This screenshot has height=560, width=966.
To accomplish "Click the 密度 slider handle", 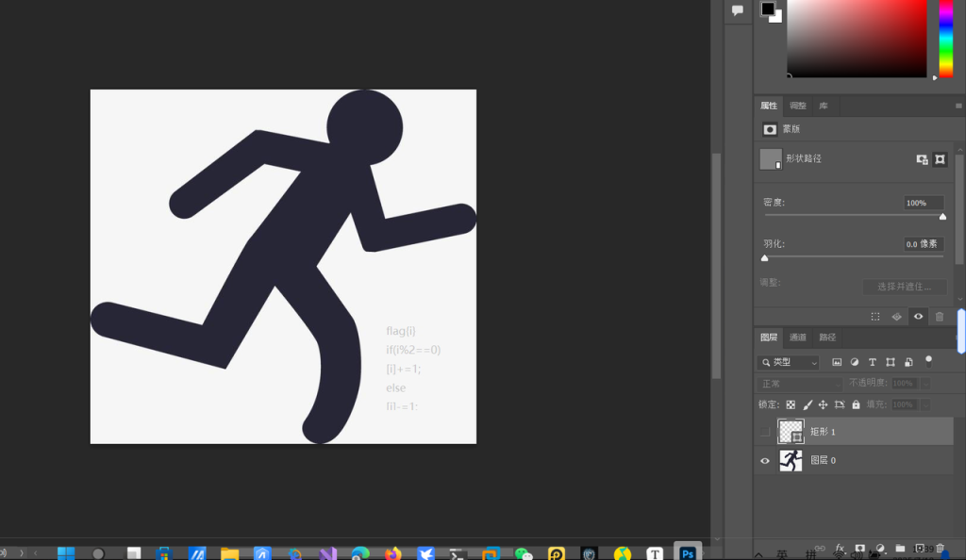I will (x=942, y=217).
